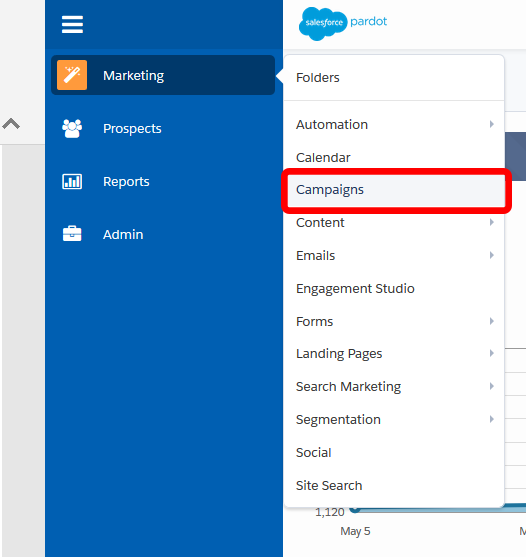Image resolution: width=526 pixels, height=557 pixels.
Task: Click the Prospects people icon
Action: [x=72, y=128]
